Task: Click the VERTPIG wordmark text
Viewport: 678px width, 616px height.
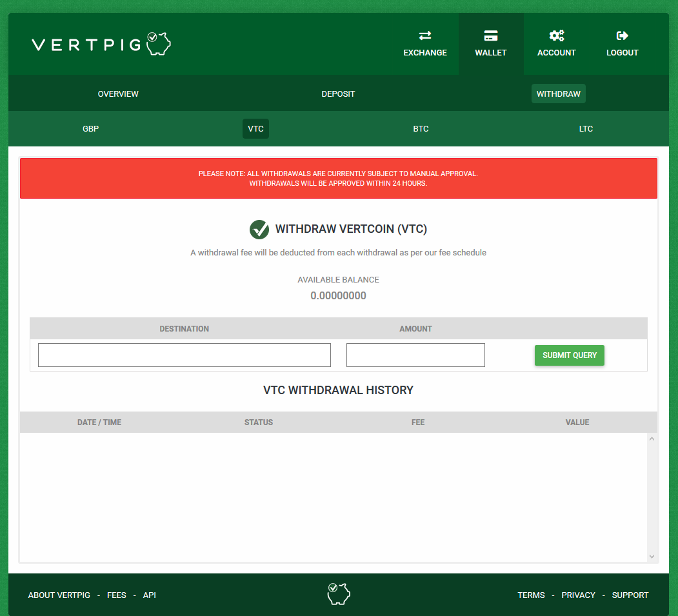Action: (87, 45)
